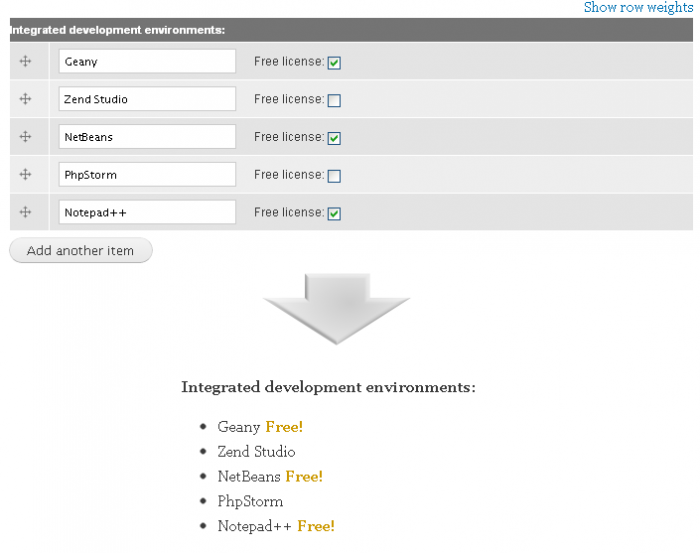Focus the Notepad++ text field
The image size is (700, 553).
(x=147, y=212)
